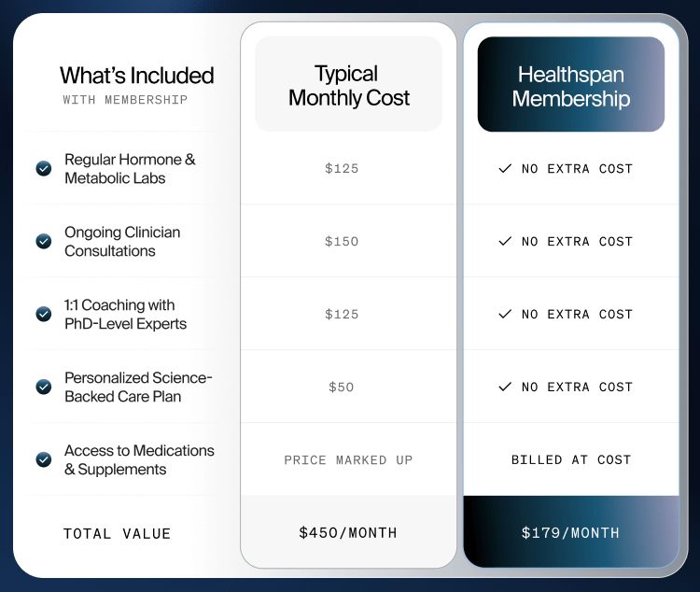Select the Healthspan Membership header
This screenshot has width=700, height=592.
click(571, 86)
